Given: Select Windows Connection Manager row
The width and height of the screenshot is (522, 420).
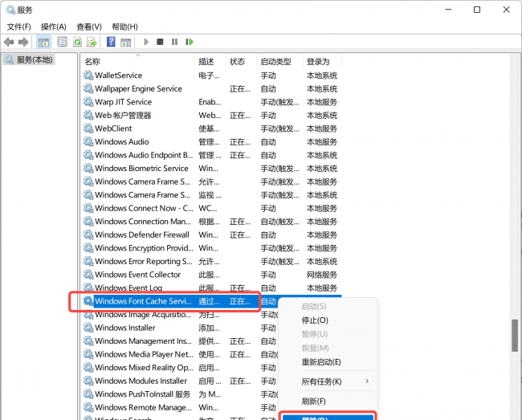Looking at the screenshot, I should point(212,222).
